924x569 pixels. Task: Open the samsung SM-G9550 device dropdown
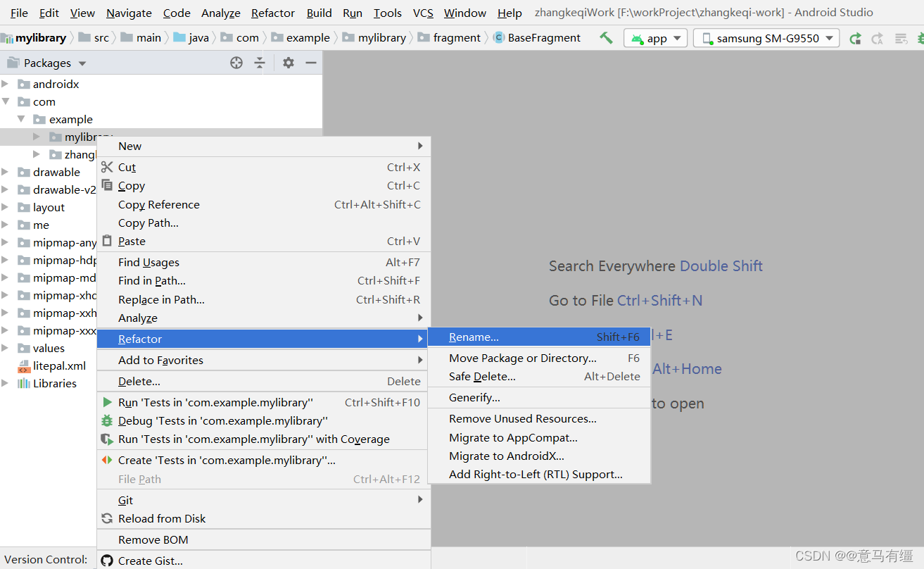coord(766,38)
